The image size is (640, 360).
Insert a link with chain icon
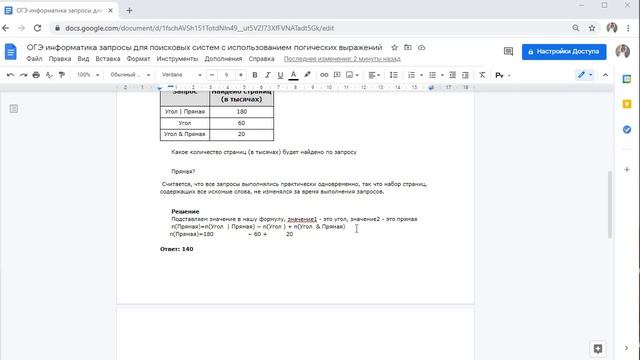(x=324, y=75)
